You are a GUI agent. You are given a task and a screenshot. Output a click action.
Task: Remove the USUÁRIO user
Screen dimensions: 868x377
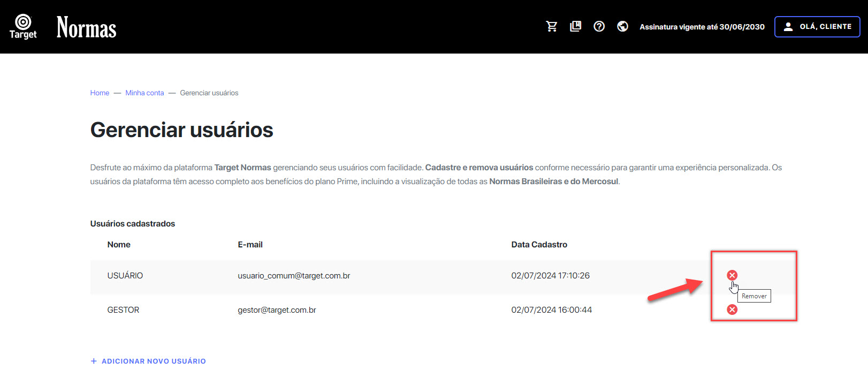click(732, 275)
